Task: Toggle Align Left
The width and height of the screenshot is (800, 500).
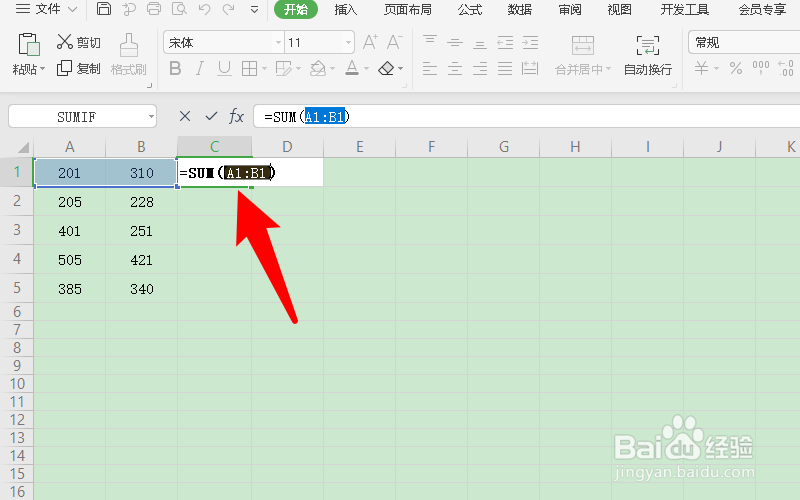Action: point(430,68)
